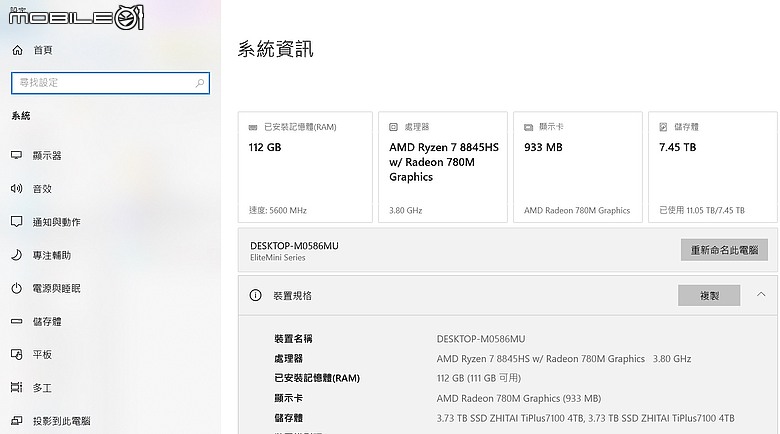
Task: Click the 複製 copy button
Action: [x=709, y=296]
